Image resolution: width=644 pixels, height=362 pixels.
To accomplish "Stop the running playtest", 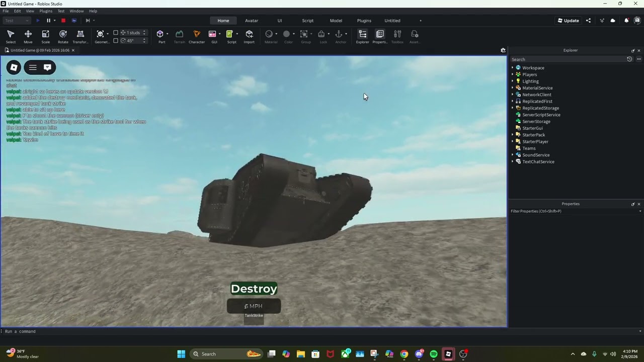I will [63, 21].
